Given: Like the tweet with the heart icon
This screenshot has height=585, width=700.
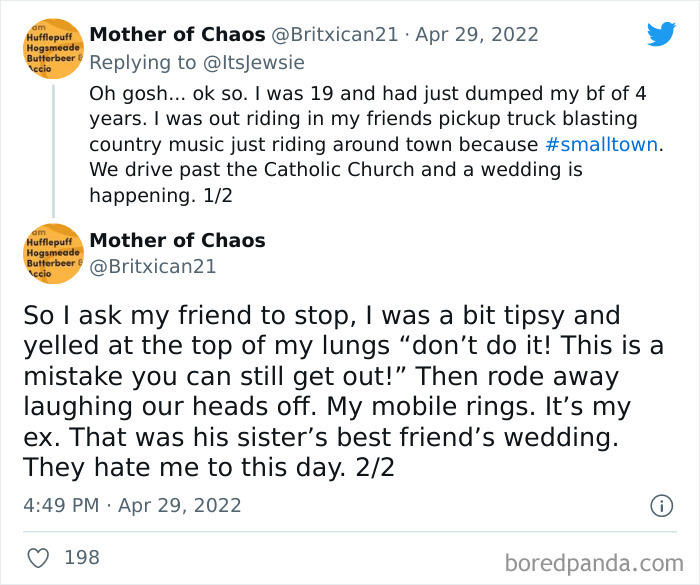Looking at the screenshot, I should 36,557.
